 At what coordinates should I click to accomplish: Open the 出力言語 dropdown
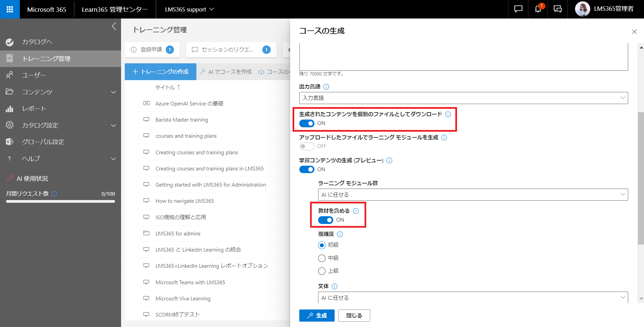[463, 98]
